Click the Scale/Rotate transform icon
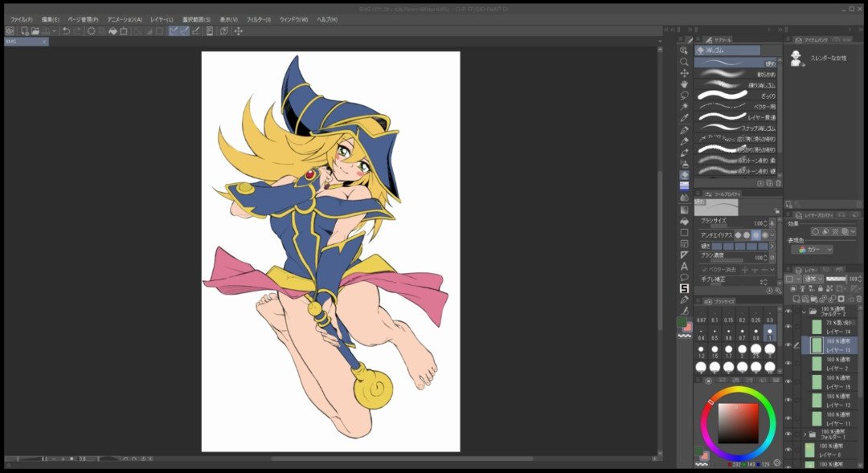This screenshot has width=868, height=473. 124,31
